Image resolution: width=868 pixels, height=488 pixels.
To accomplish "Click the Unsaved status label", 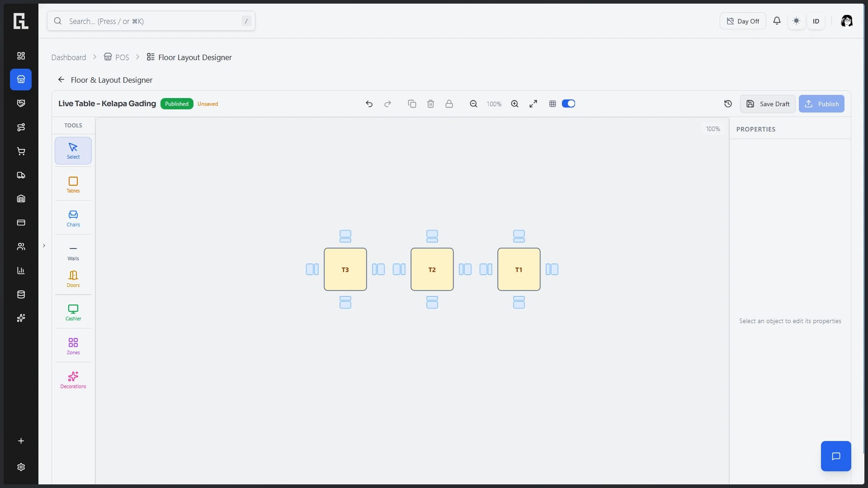I will (x=208, y=104).
